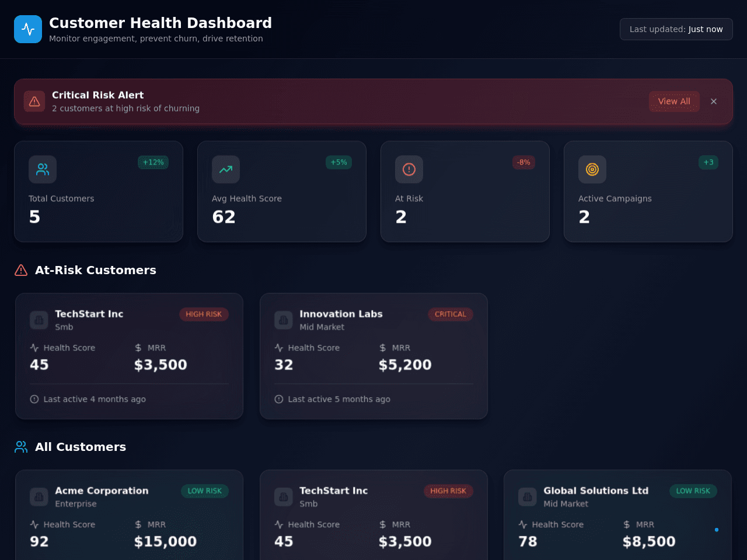Open the Innovation Labs customer name
Screen dimensions: 747x560
pyautogui.click(x=341, y=314)
